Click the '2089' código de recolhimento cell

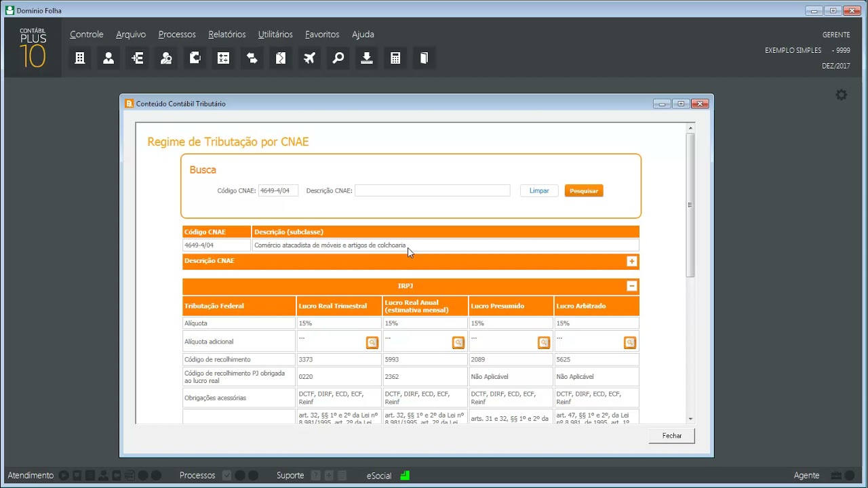(x=511, y=360)
